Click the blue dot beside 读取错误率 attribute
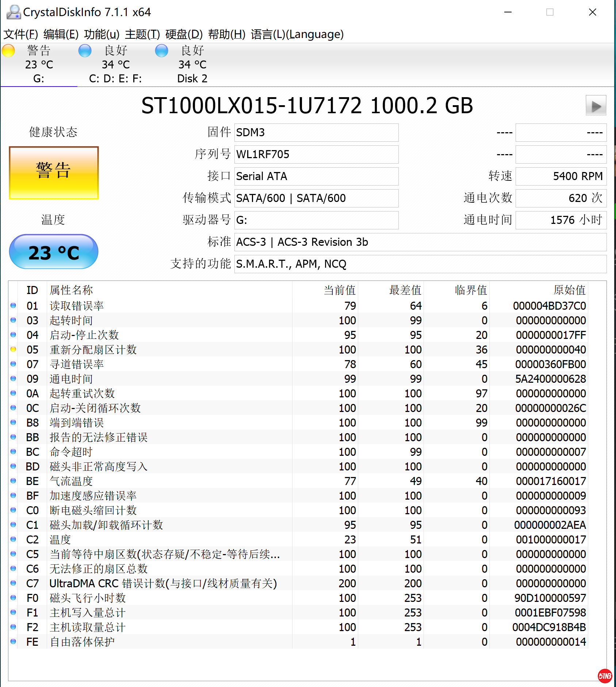 point(13,306)
